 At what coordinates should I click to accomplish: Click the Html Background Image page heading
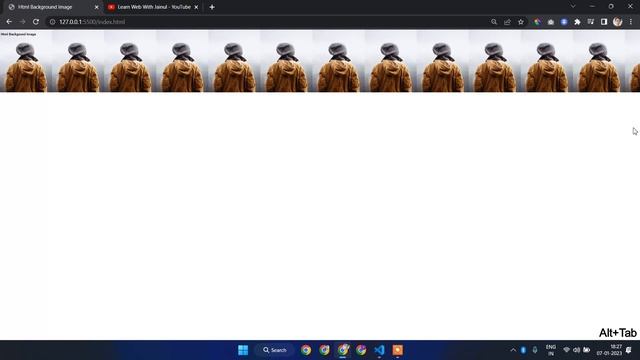click(x=18, y=34)
